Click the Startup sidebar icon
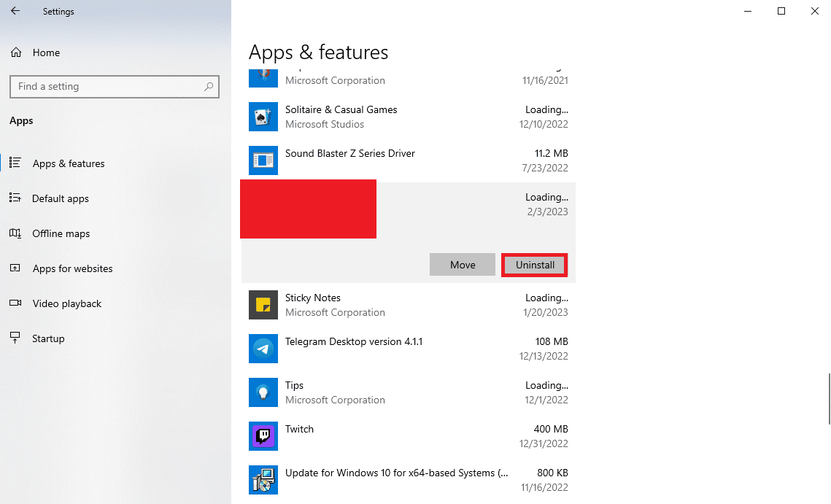Screen dimensions: 831x504 click(15, 338)
